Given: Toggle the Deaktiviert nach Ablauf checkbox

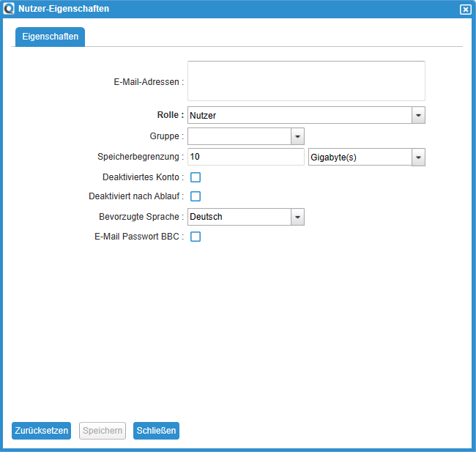Looking at the screenshot, I should [196, 196].
